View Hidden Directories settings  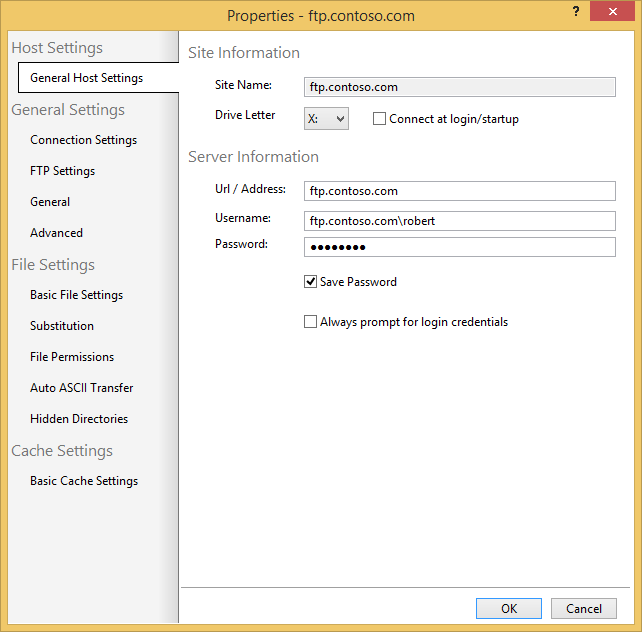(79, 419)
